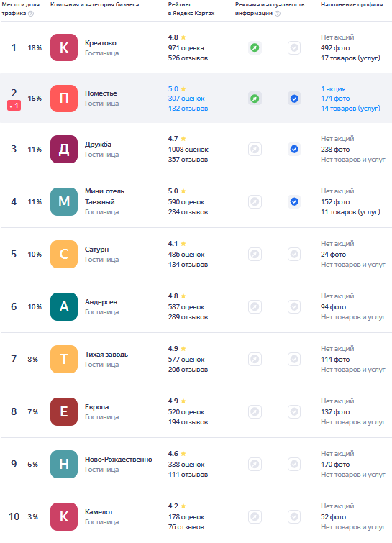This screenshot has height=543, width=392.
Task: Click the blue verification checkmark for Поместье
Action: pos(294,99)
